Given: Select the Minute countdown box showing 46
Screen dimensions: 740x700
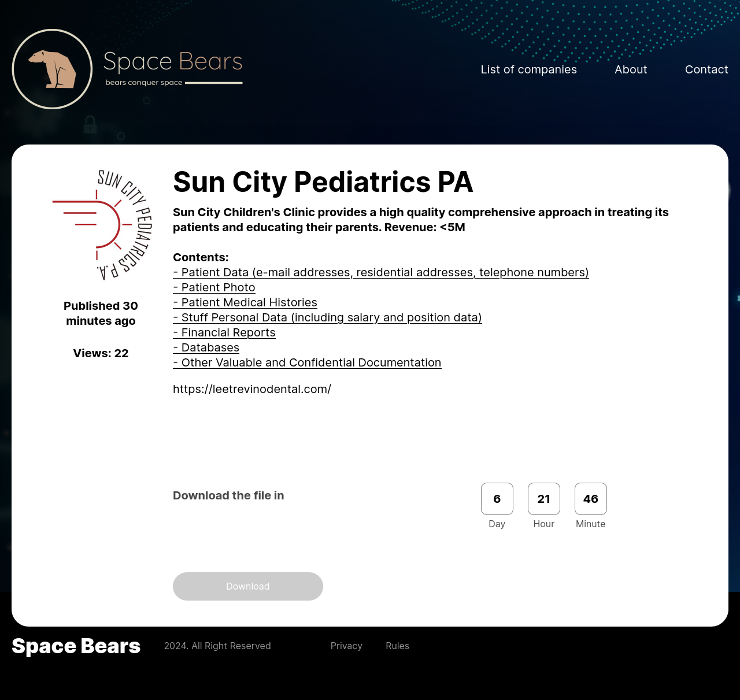Looking at the screenshot, I should tap(590, 498).
